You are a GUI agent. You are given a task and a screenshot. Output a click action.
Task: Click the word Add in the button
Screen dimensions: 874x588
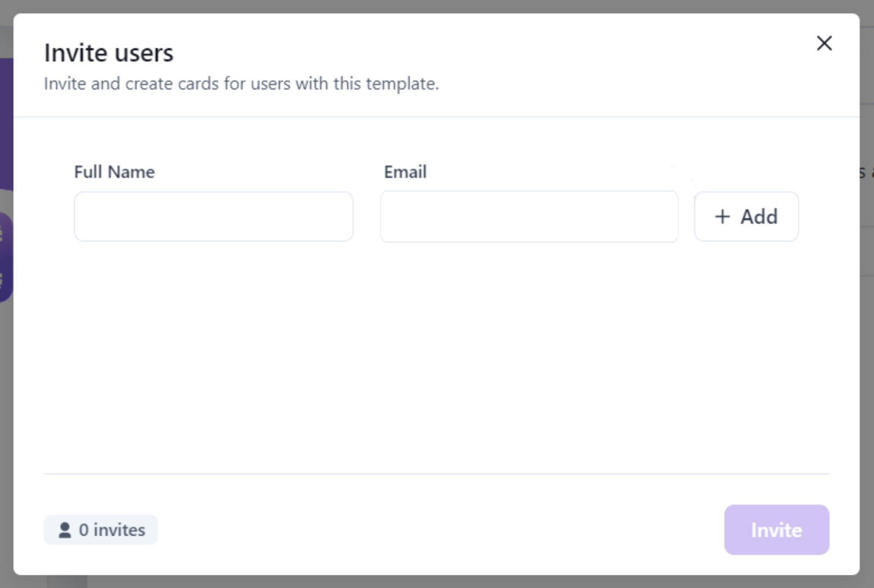pyautogui.click(x=759, y=217)
